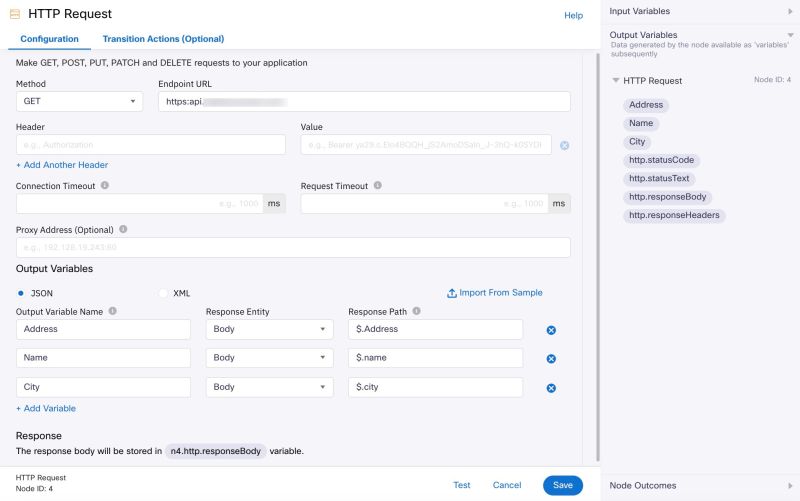Click the Output Variable Name info icon
This screenshot has height=501, width=800.
point(112,311)
